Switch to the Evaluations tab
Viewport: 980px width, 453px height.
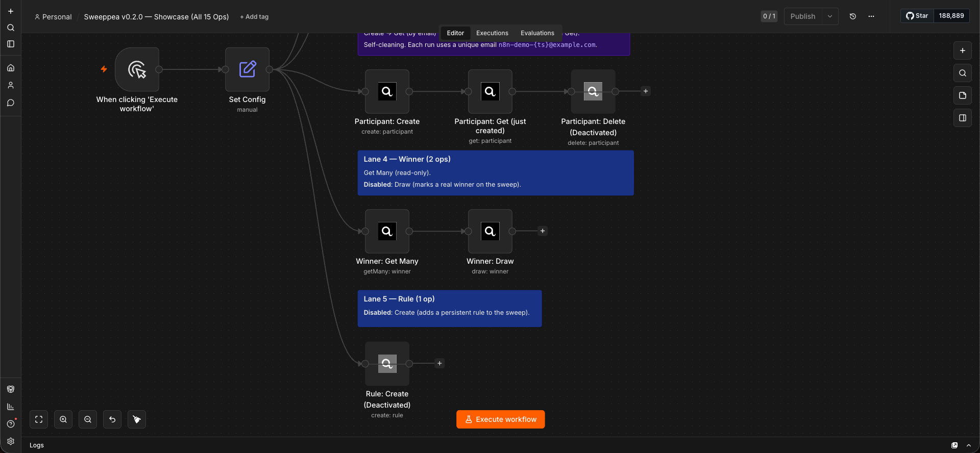(537, 33)
